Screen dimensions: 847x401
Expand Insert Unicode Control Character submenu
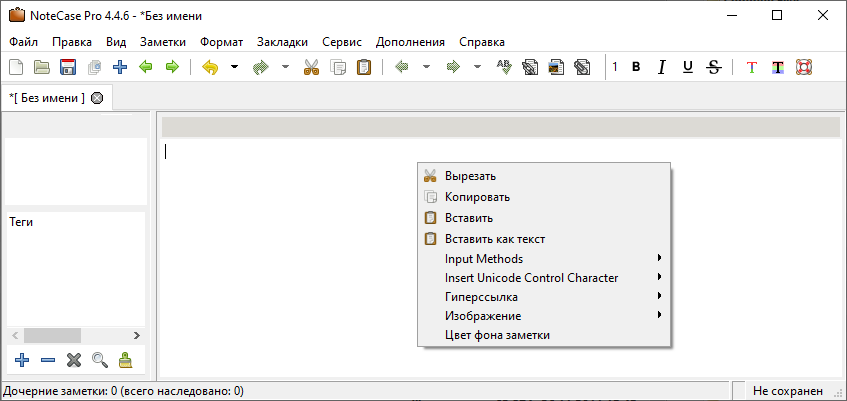pyautogui.click(x=544, y=278)
